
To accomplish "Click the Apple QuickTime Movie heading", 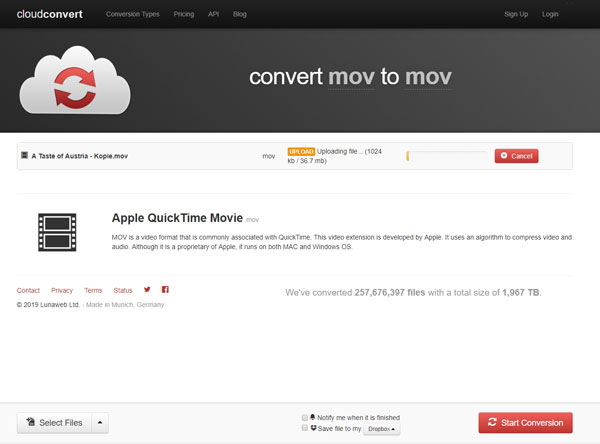I will [177, 218].
